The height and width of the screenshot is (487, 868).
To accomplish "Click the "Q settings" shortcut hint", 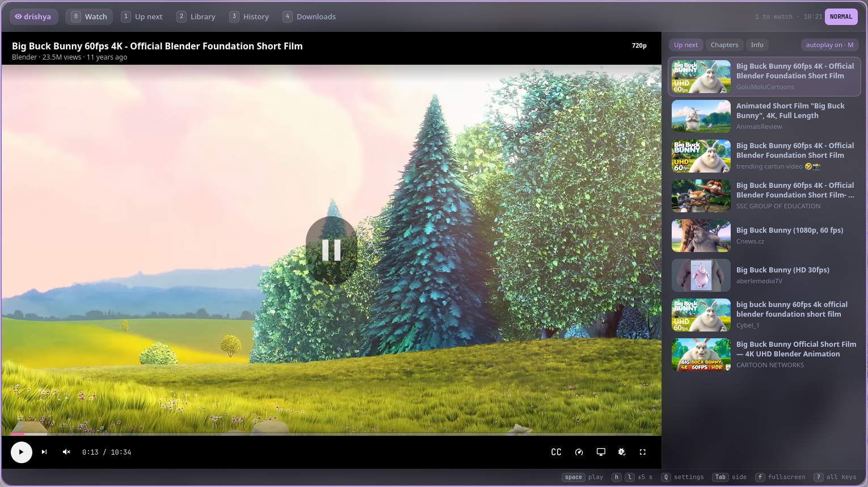I will click(x=682, y=477).
